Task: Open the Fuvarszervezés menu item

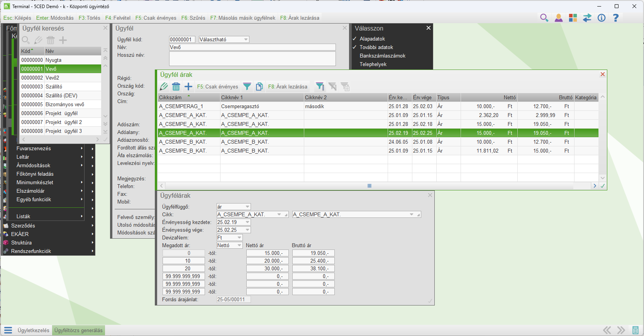Action: click(34, 148)
